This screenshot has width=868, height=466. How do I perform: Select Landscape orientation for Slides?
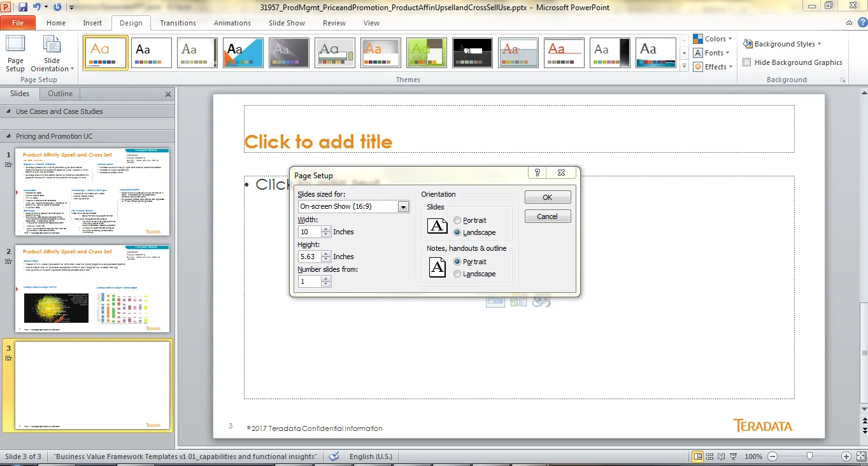click(x=457, y=232)
